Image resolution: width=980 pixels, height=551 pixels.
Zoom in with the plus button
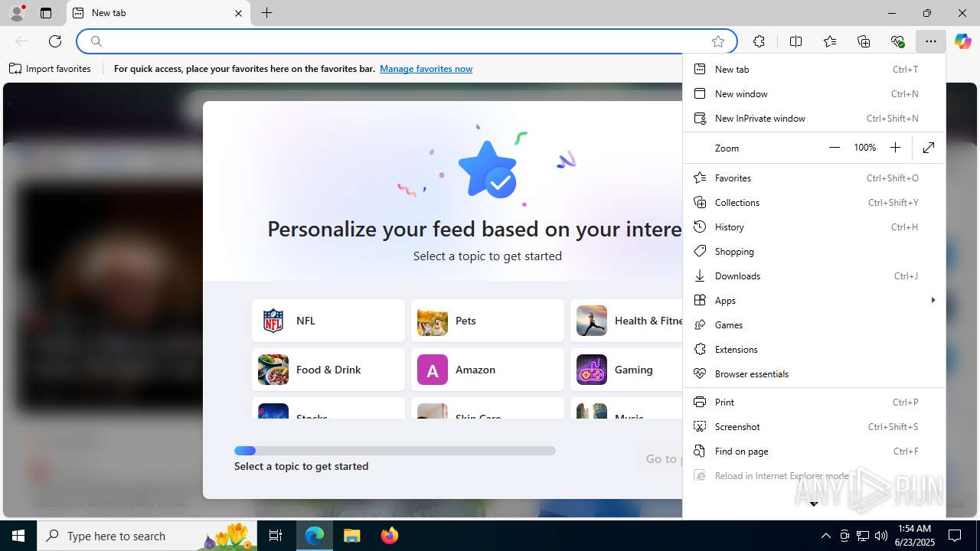pos(895,148)
